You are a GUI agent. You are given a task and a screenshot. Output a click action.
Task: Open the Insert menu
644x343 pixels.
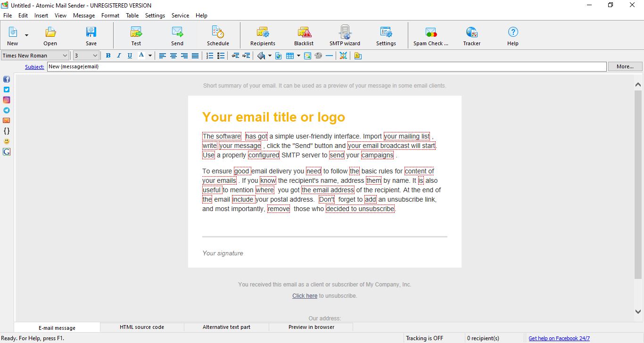(x=41, y=16)
